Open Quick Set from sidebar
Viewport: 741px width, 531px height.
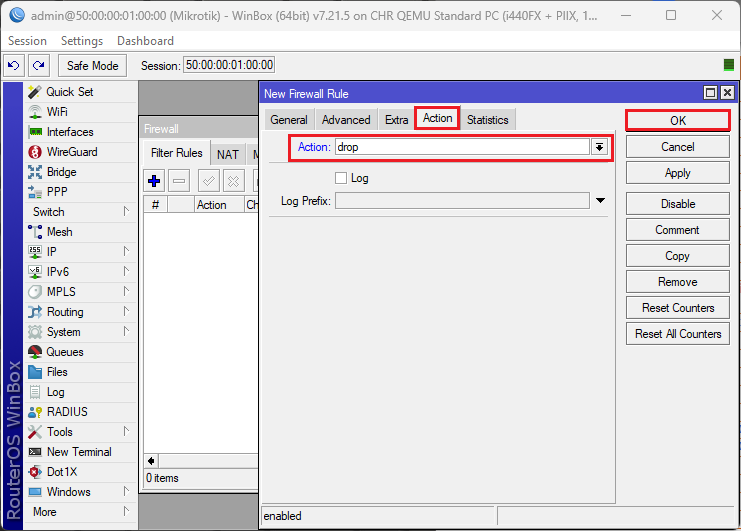[x=81, y=92]
